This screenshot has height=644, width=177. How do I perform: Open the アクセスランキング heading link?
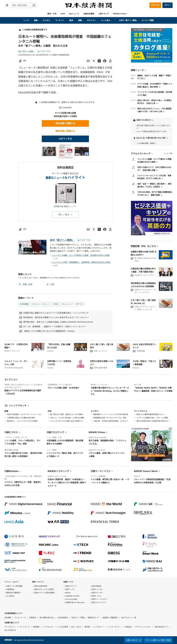[x=141, y=153]
